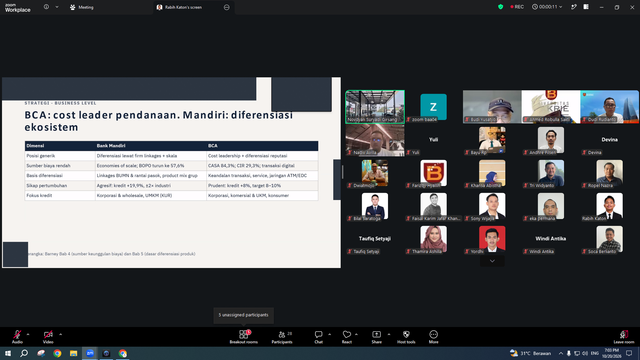Screen dimensions: 640x360
Task: Unmute the Audio microphone icon
Action: (x=17, y=335)
